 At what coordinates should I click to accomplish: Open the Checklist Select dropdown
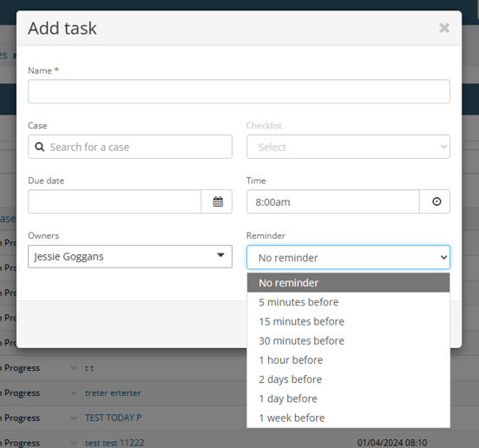tap(348, 147)
